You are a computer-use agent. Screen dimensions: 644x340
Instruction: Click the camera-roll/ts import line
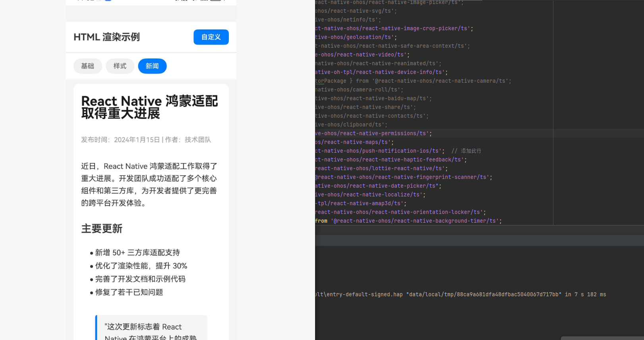[359, 89]
